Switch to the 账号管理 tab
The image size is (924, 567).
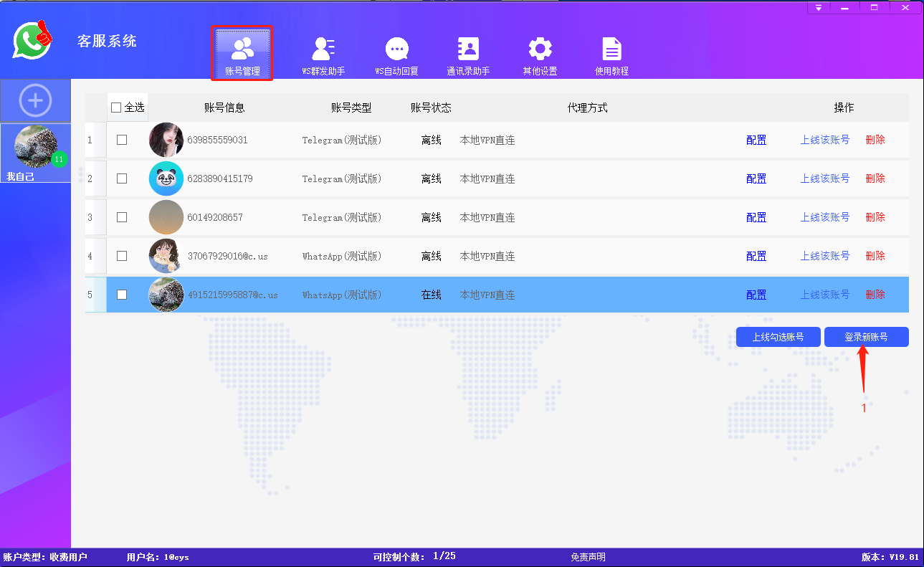(x=242, y=54)
